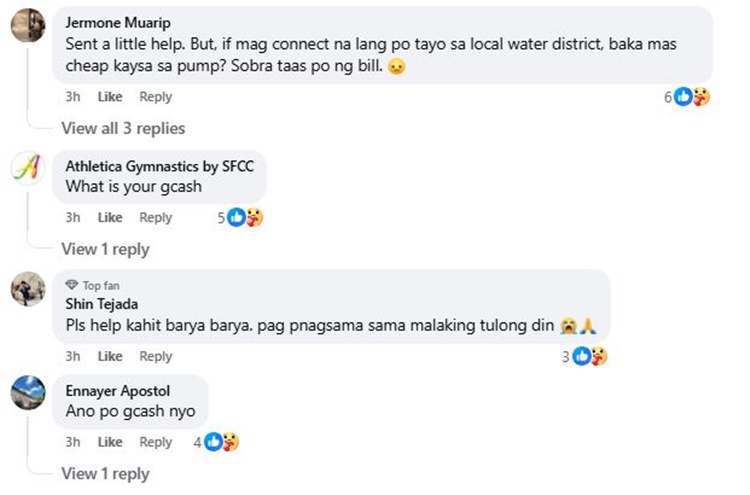Click the 3h timestamp on Jermone's comment
The height and width of the screenshot is (495, 750).
coord(73,97)
